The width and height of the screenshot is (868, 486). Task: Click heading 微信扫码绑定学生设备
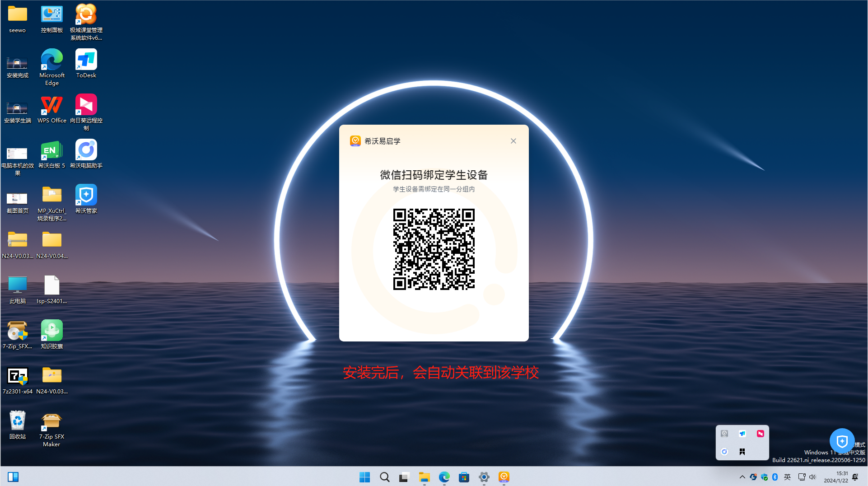[x=434, y=175]
